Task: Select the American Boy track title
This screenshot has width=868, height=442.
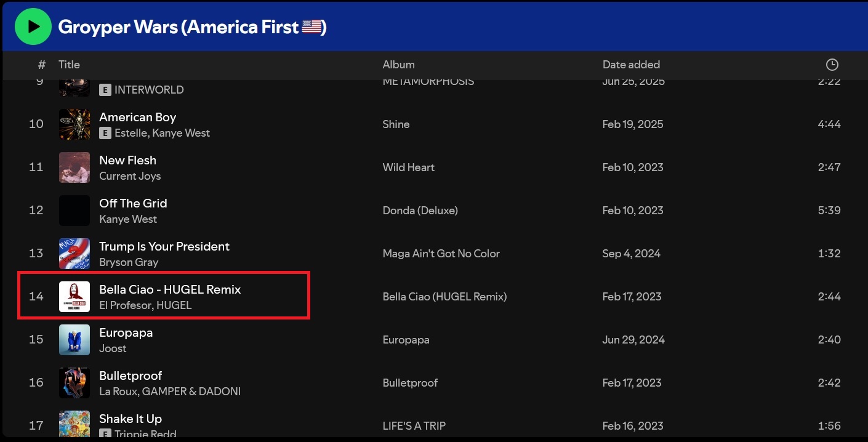Action: coord(137,117)
